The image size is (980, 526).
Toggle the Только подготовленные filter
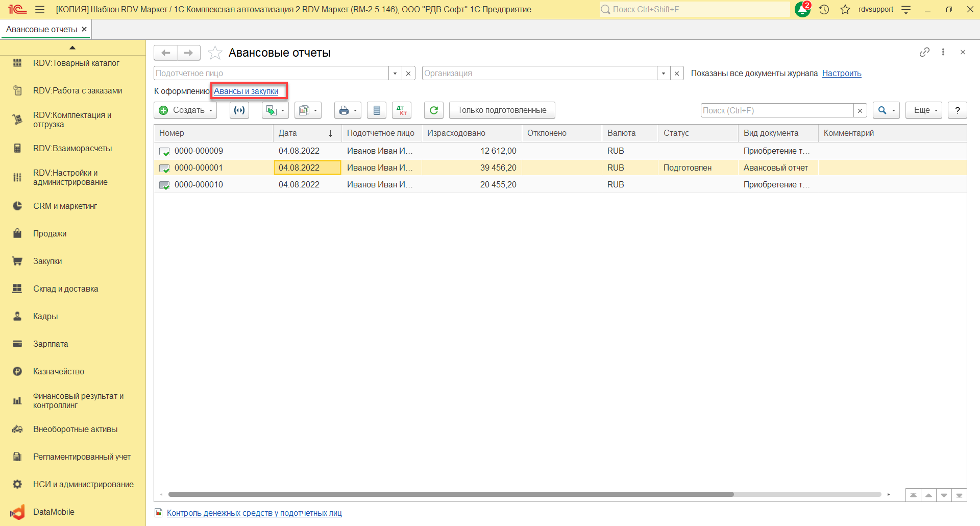pos(502,110)
